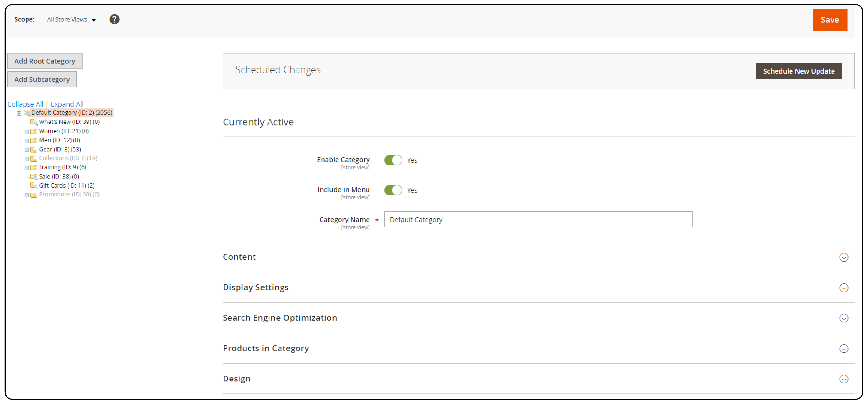Click Add Root Category button
Image resolution: width=868 pixels, height=404 pixels.
(45, 61)
